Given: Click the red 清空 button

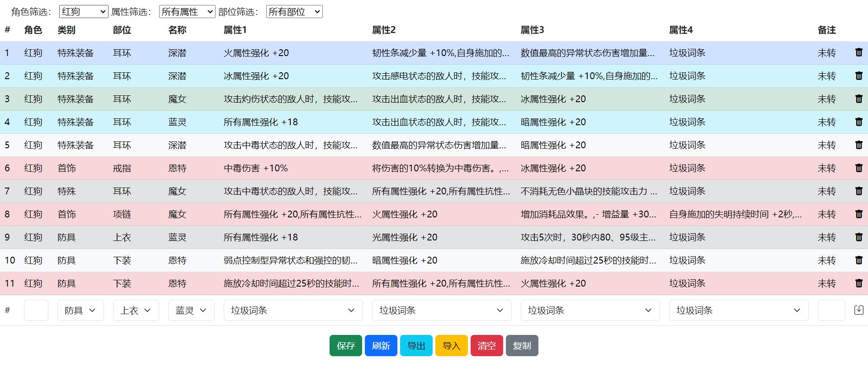Looking at the screenshot, I should coord(487,346).
